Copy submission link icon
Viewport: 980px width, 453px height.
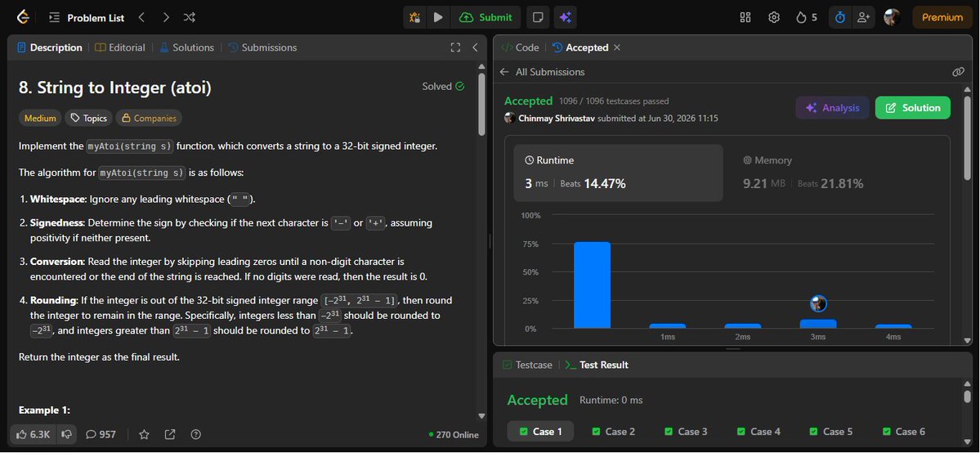pos(958,72)
